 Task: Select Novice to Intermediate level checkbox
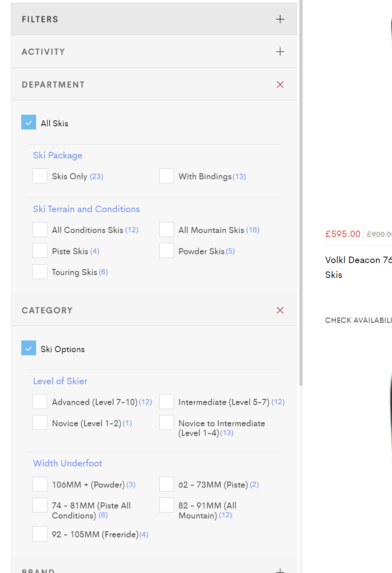[166, 423]
